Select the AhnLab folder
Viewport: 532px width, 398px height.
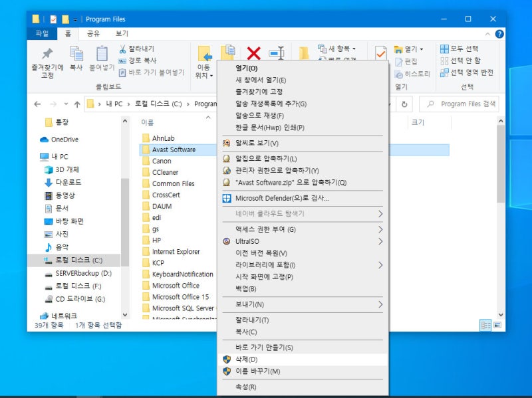tap(163, 138)
